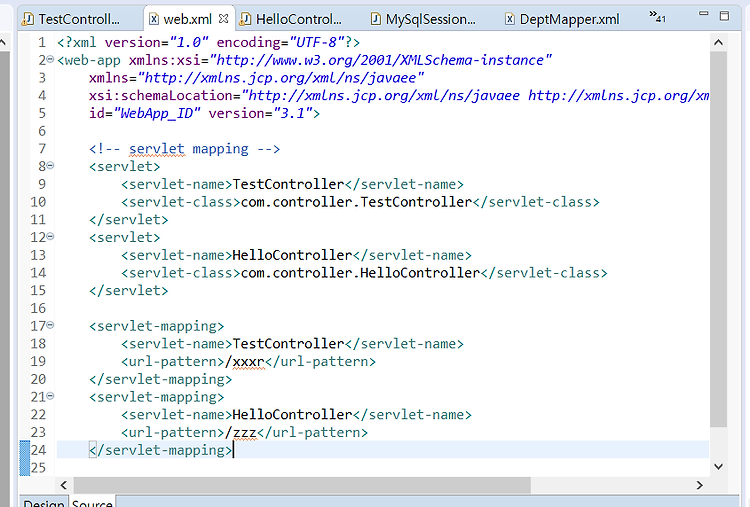
Task: Click the horizontal scrollbar thumb
Action: [302, 485]
